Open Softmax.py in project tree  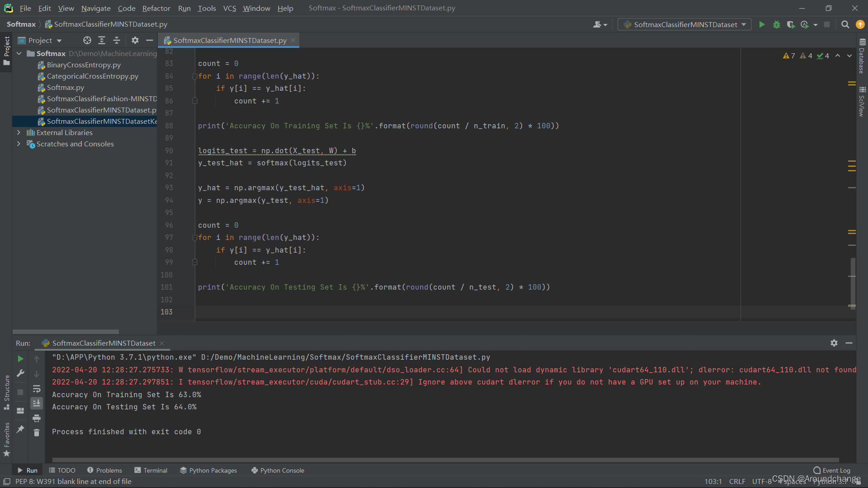[x=65, y=88]
